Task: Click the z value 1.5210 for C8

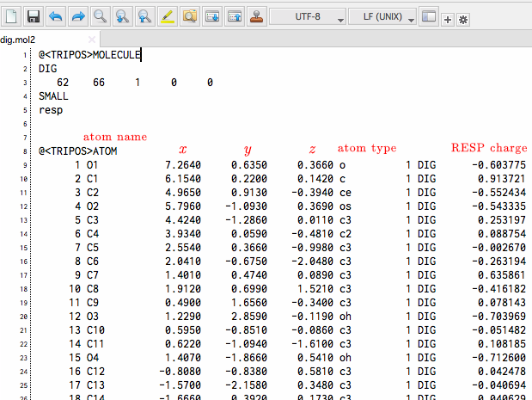Action: point(315,289)
